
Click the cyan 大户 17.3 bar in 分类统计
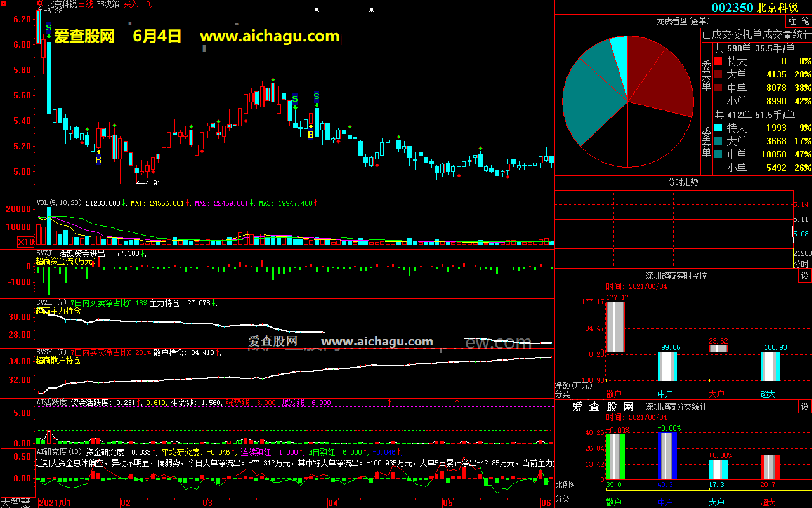719,469
